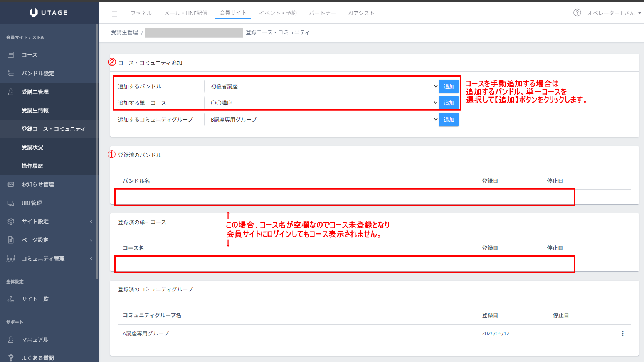Click the コース名 column header
Viewport: 644px width, 362px height.
[x=133, y=248]
